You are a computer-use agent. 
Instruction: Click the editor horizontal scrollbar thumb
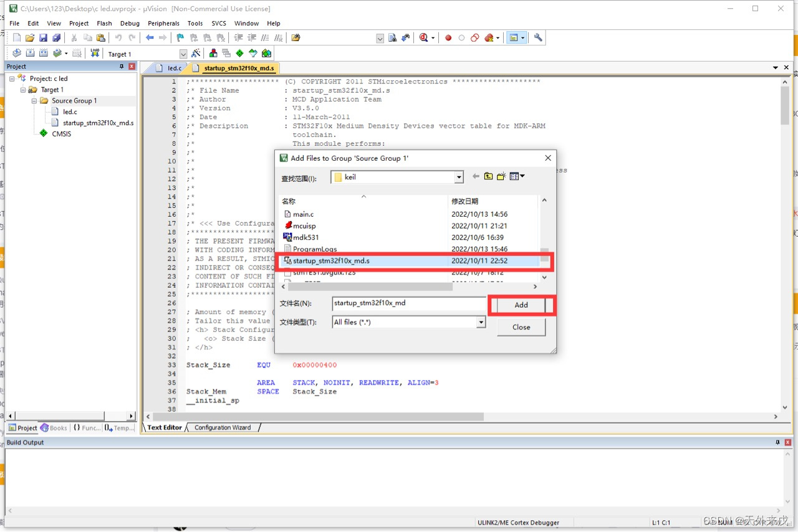pos(319,416)
